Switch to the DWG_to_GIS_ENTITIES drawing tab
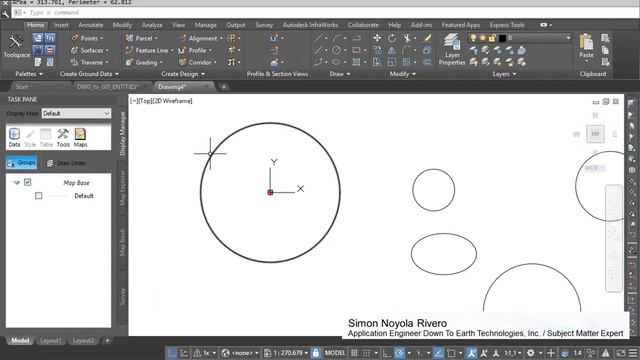The width and height of the screenshot is (640, 360). tap(107, 87)
